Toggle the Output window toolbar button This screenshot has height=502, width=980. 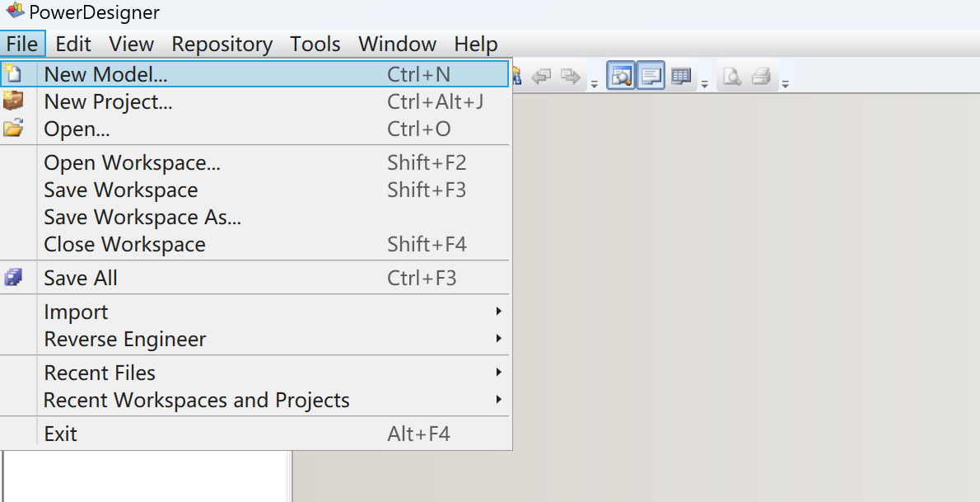click(651, 77)
